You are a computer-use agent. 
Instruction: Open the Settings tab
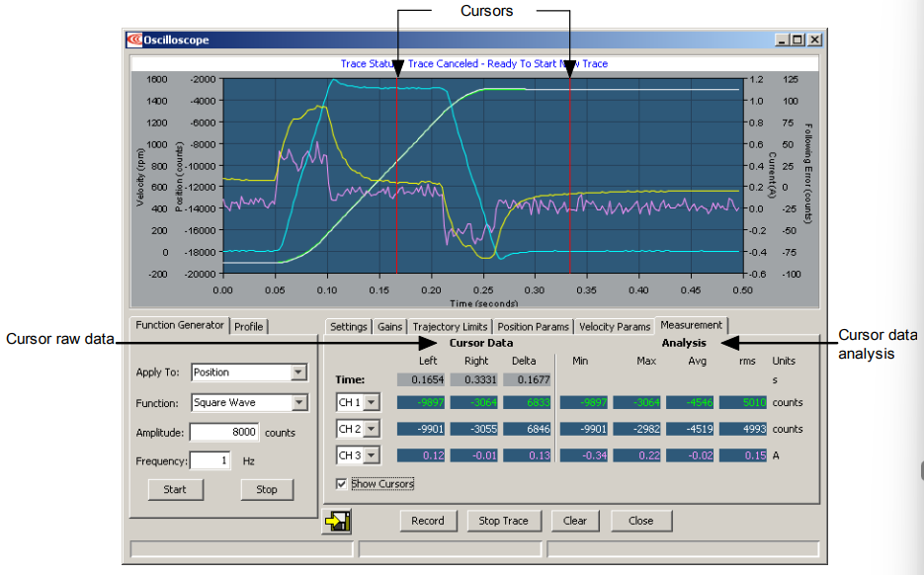coord(348,326)
